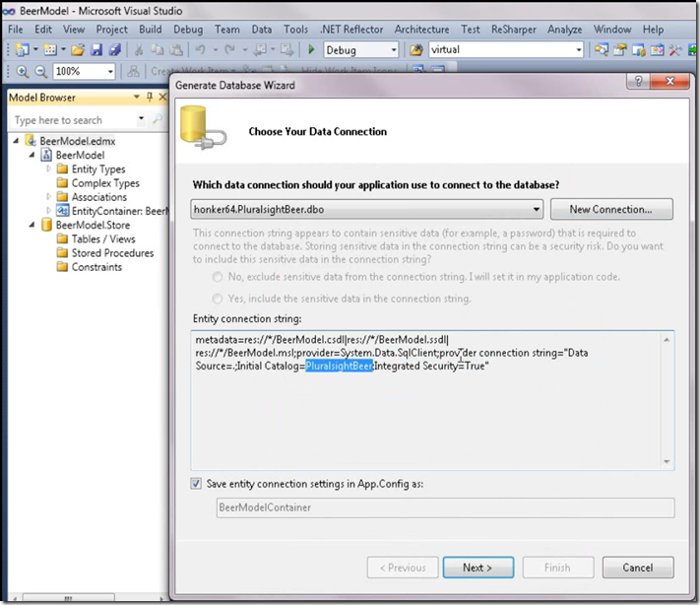Screen dimensions: 700x605
Task: Click the Navigate Backward toolbar icon
Action: point(260,49)
